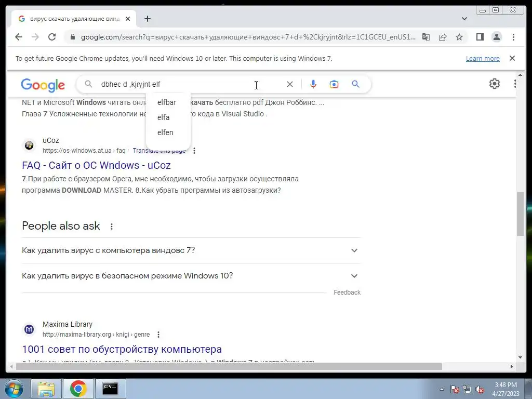Open Chrome's three-dot menu

[513, 37]
